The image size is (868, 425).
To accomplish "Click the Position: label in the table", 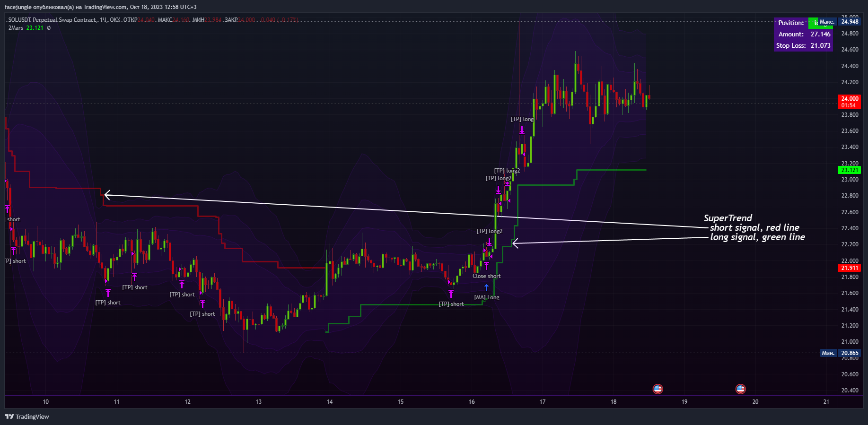I will pos(791,23).
